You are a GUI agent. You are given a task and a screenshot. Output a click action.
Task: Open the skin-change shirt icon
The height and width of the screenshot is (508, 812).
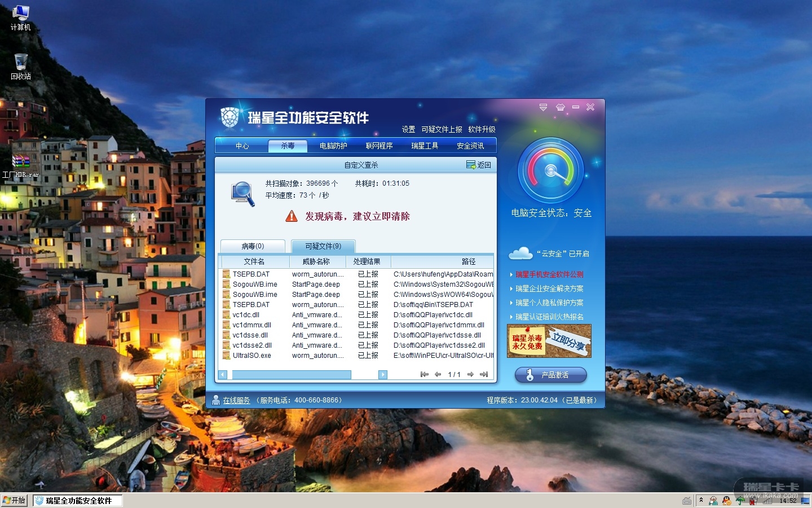[x=560, y=107]
